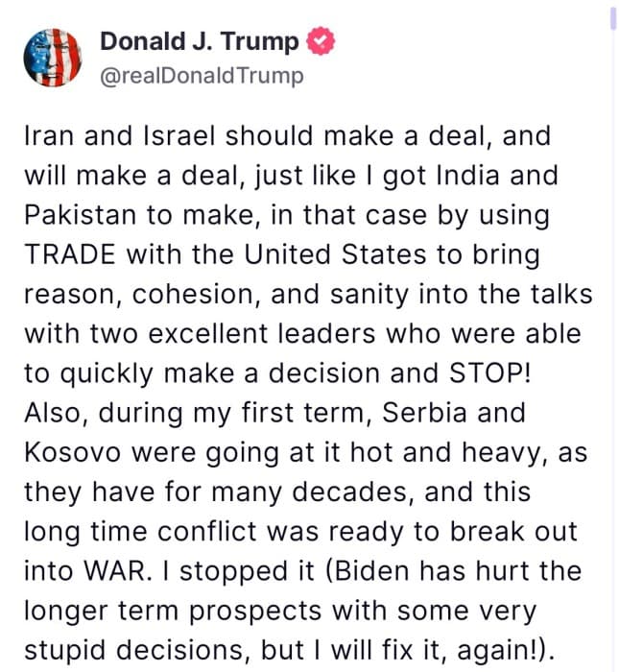Image resolution: width=619 pixels, height=672 pixels.
Task: Open the Donald J. Trump display name
Action: 200,41
